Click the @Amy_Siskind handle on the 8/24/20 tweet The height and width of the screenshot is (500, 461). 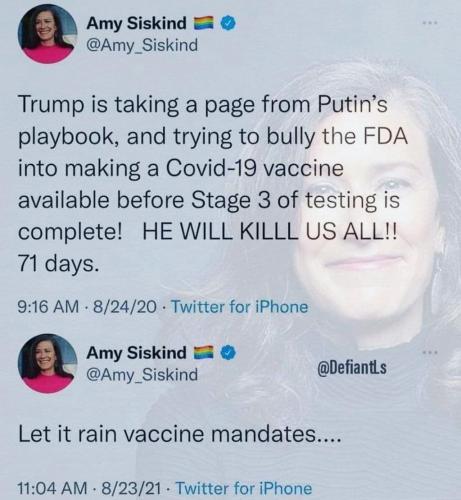tap(142, 45)
